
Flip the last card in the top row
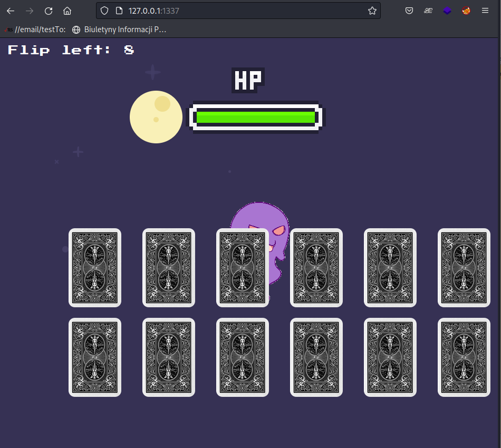coord(464,268)
